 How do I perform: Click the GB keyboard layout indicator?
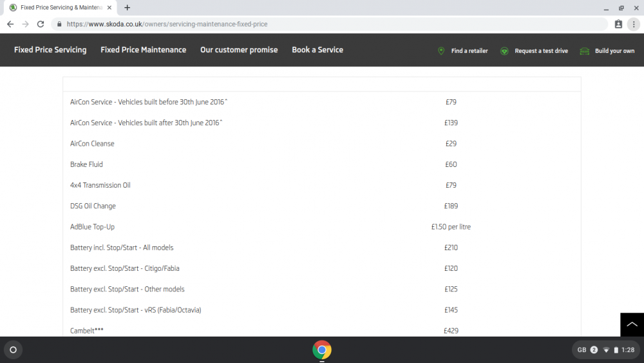point(582,350)
